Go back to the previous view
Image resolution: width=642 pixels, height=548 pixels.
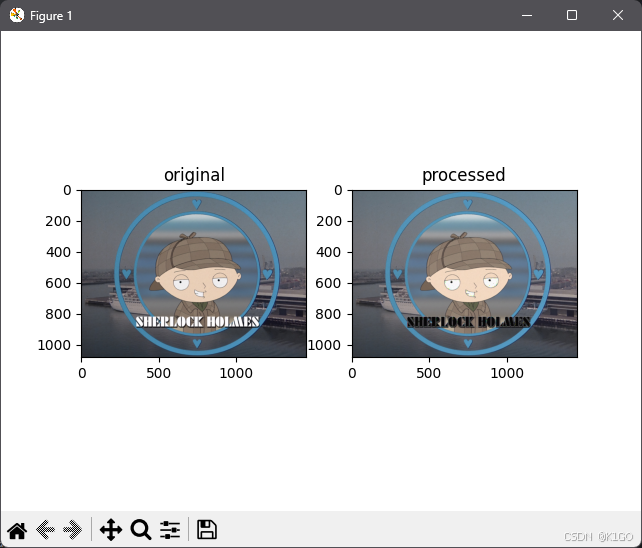click(x=45, y=530)
